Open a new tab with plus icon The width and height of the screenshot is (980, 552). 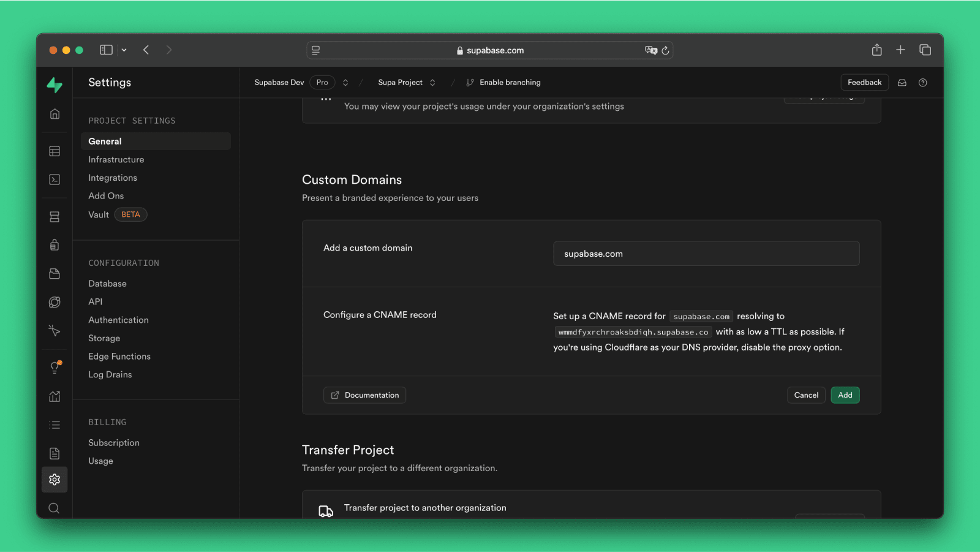tap(900, 50)
